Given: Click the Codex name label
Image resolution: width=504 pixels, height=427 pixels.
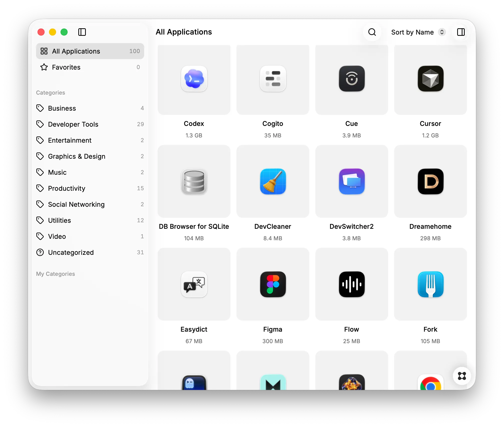Looking at the screenshot, I should [194, 124].
